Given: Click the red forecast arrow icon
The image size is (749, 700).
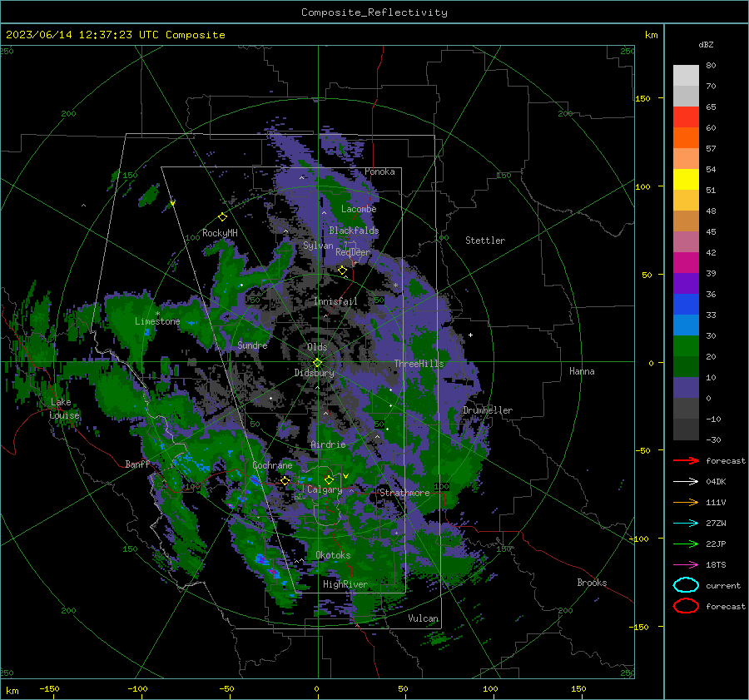Looking at the screenshot, I should tap(686, 460).
